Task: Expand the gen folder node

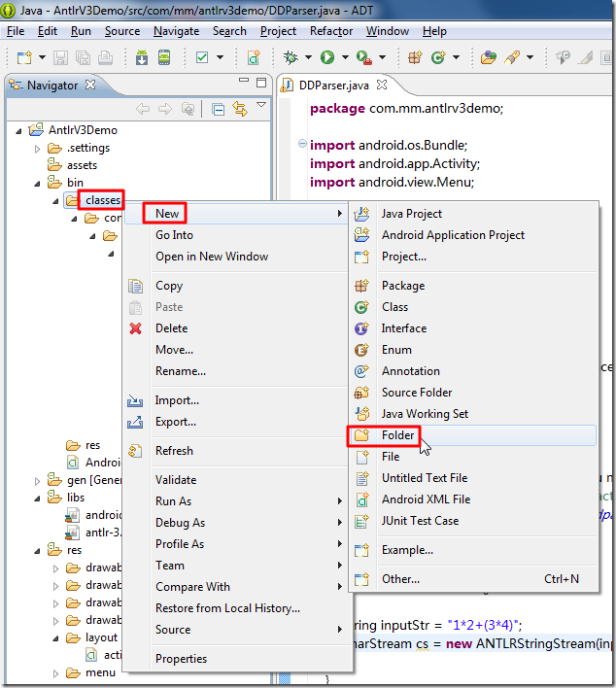Action: pos(37,481)
